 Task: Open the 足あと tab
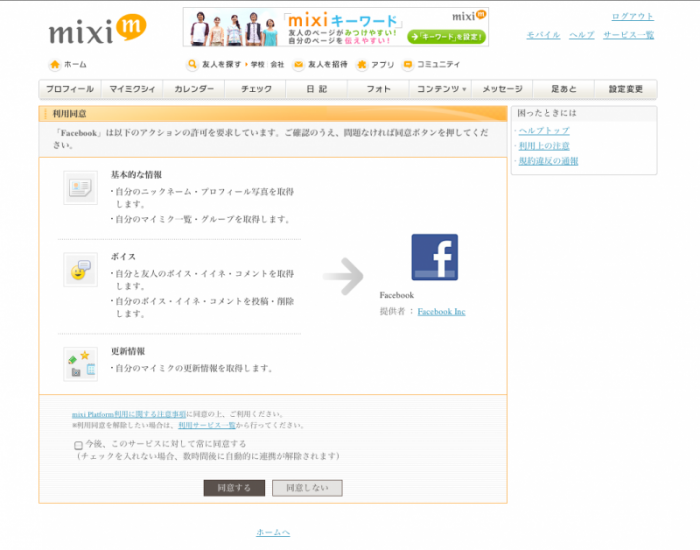click(x=563, y=89)
